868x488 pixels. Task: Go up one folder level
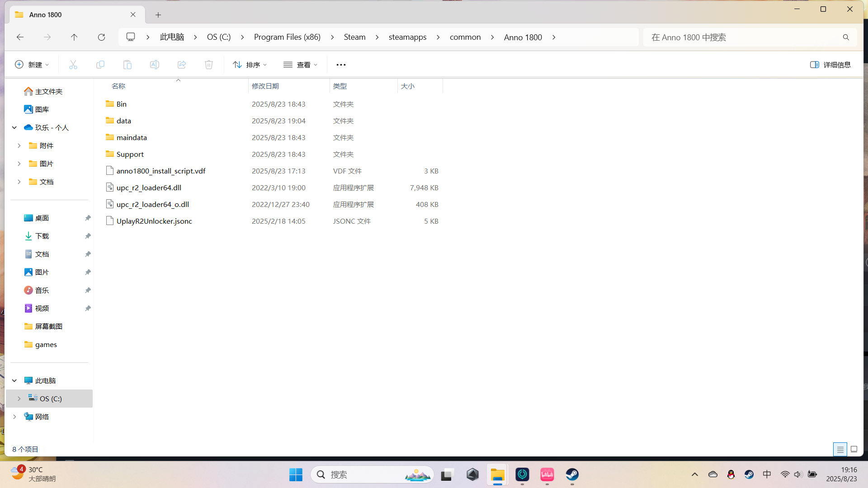click(x=74, y=37)
